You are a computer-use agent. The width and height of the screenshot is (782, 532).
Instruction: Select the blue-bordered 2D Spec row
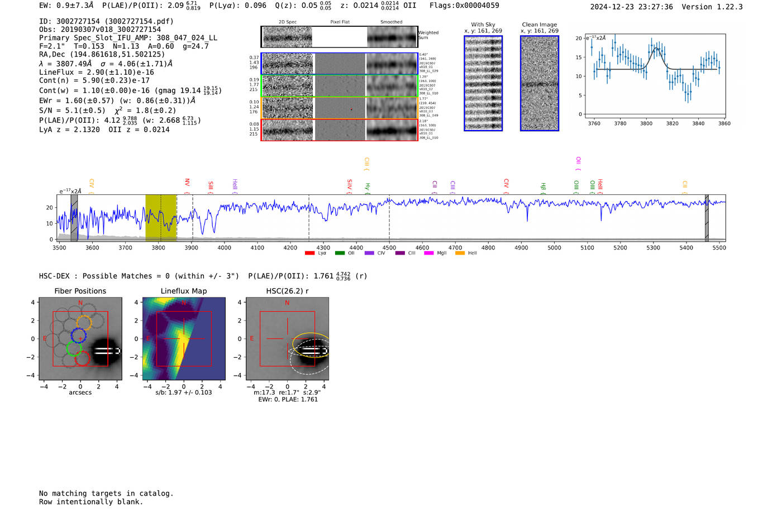coord(288,64)
